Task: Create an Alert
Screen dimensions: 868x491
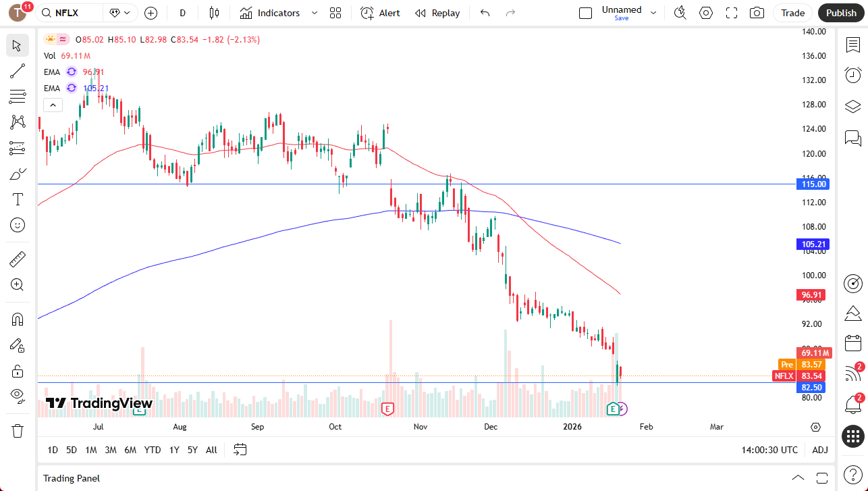Action: (x=380, y=13)
